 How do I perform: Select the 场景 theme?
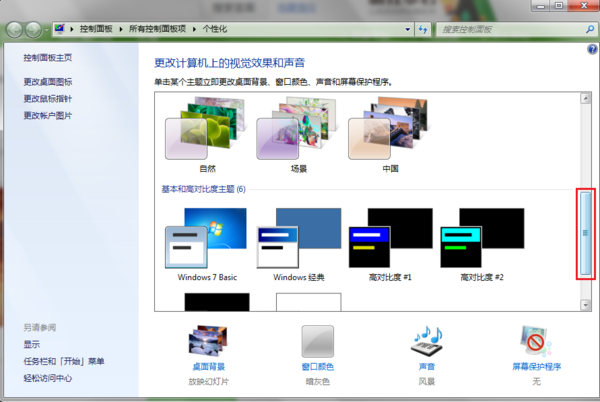pos(298,134)
